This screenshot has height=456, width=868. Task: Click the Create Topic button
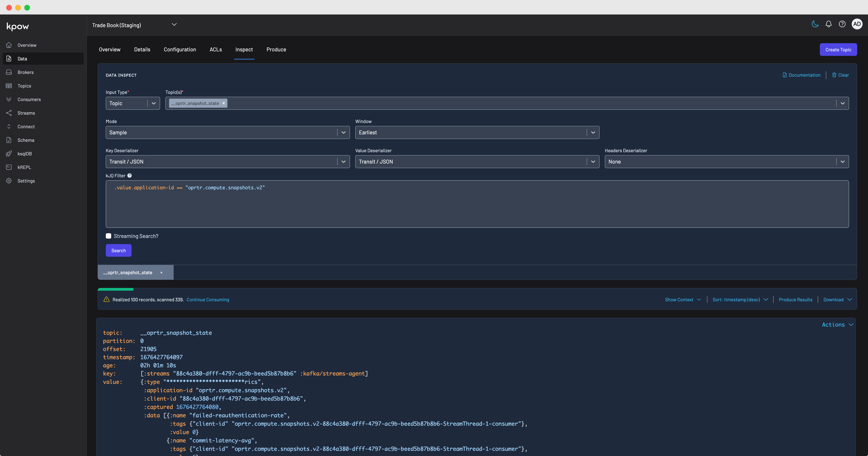coord(838,50)
